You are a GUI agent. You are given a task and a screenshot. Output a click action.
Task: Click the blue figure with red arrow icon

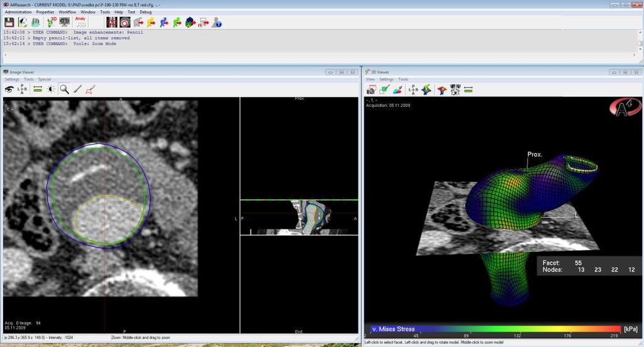(164, 22)
